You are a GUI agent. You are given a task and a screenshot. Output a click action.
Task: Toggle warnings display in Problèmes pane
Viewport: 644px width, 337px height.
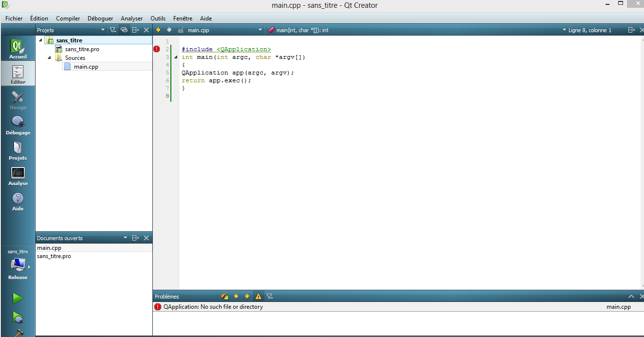(x=258, y=296)
